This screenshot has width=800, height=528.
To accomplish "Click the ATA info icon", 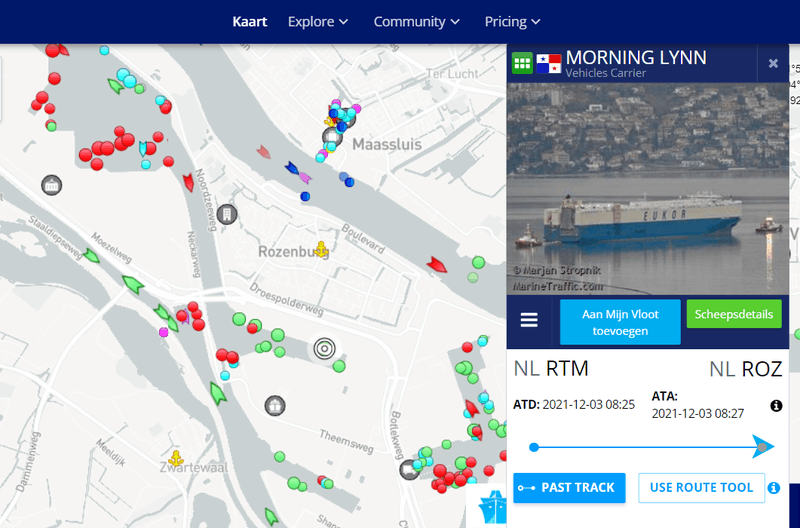I will coord(776,406).
